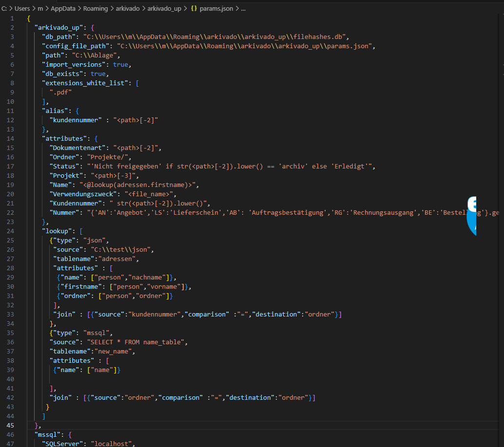Click the JSON braces icon in the breadcrumb
The width and height of the screenshot is (504, 447).
[x=194, y=8]
